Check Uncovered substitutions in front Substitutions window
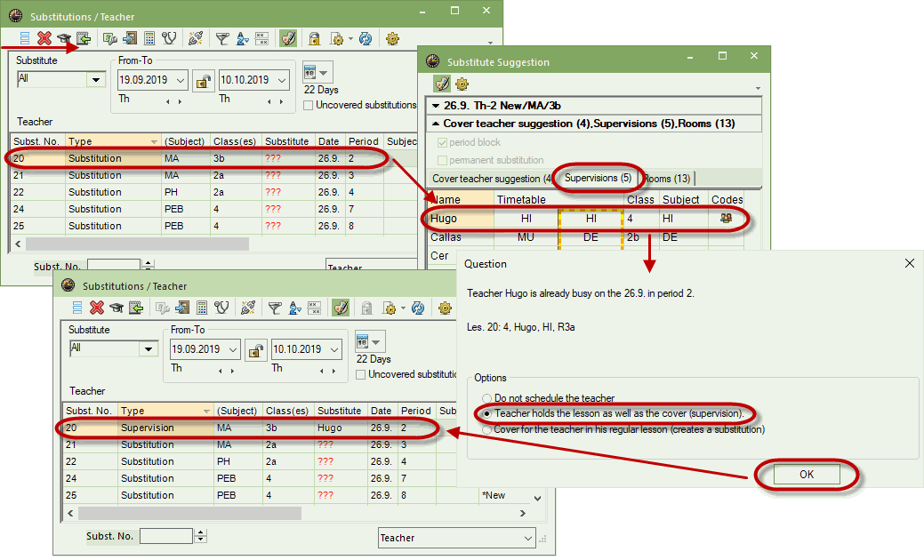This screenshot has width=924, height=560. (360, 374)
